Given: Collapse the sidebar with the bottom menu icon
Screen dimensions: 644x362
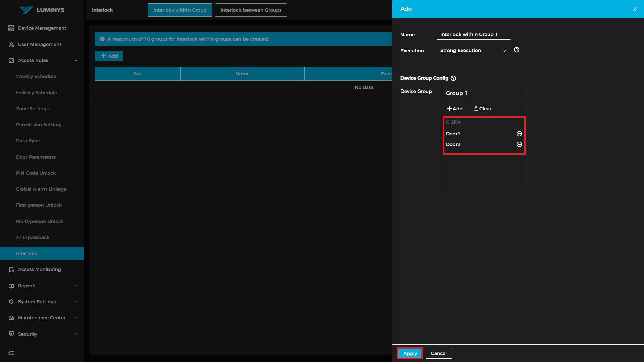Looking at the screenshot, I should [x=11, y=352].
